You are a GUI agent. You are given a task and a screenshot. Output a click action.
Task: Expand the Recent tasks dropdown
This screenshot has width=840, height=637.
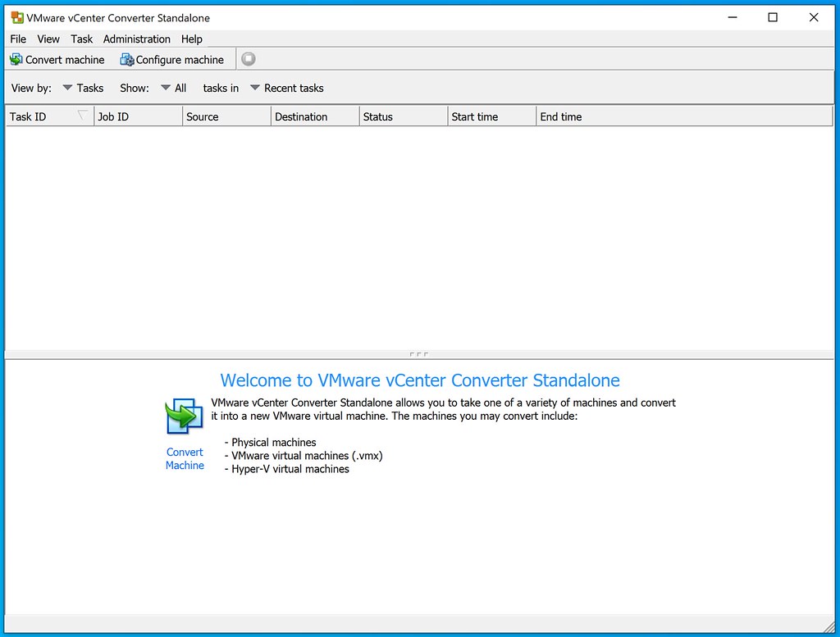286,88
